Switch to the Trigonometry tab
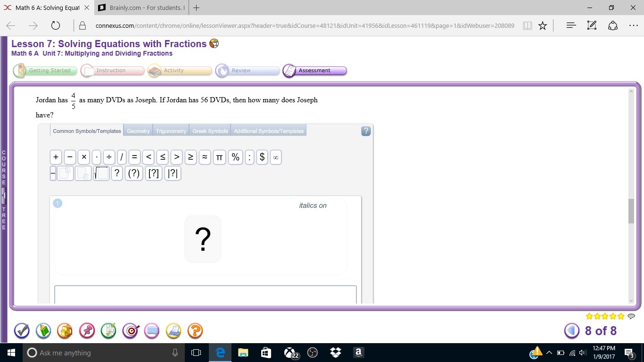 [171, 131]
